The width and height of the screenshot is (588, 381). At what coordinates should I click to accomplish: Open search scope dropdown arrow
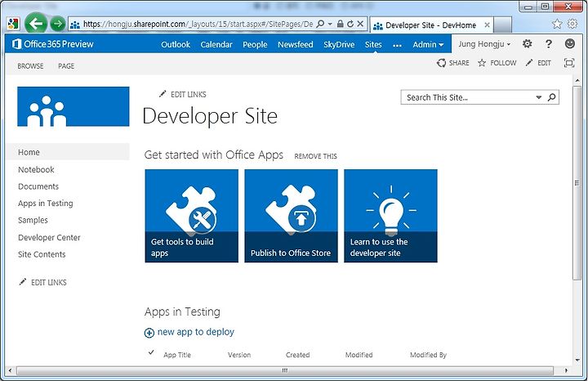click(x=539, y=97)
